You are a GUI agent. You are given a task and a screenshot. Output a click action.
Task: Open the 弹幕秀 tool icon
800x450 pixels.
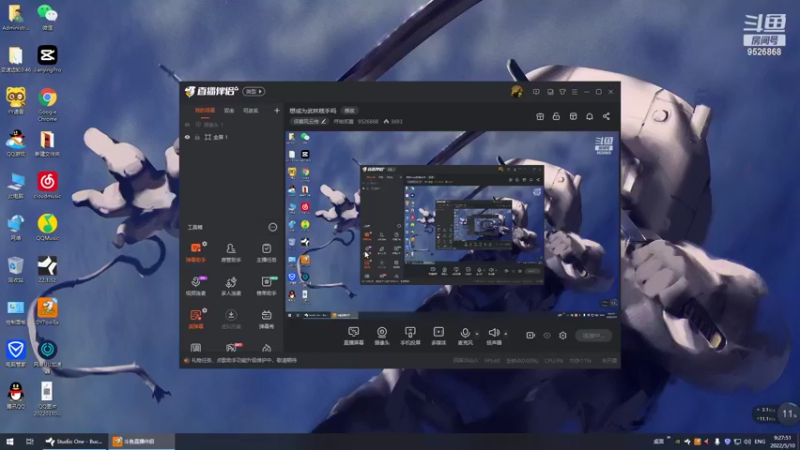(x=266, y=319)
